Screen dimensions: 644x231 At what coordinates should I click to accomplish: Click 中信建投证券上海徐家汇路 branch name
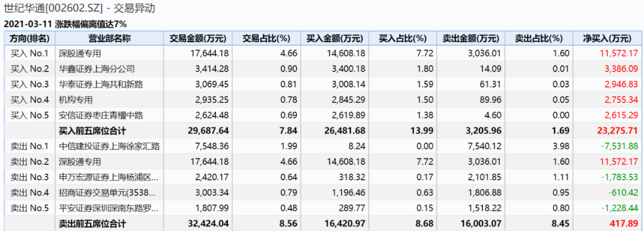click(109, 146)
